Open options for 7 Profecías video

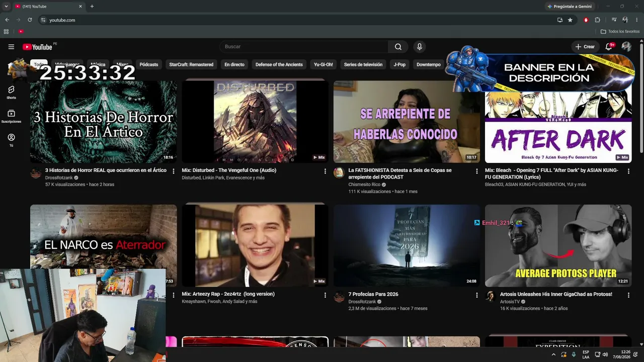coord(477,295)
